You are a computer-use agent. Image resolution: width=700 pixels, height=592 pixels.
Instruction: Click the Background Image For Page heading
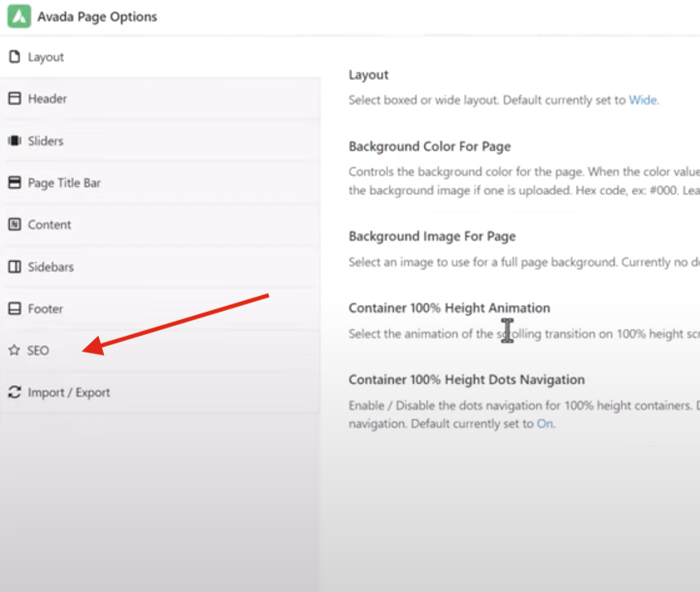(432, 236)
